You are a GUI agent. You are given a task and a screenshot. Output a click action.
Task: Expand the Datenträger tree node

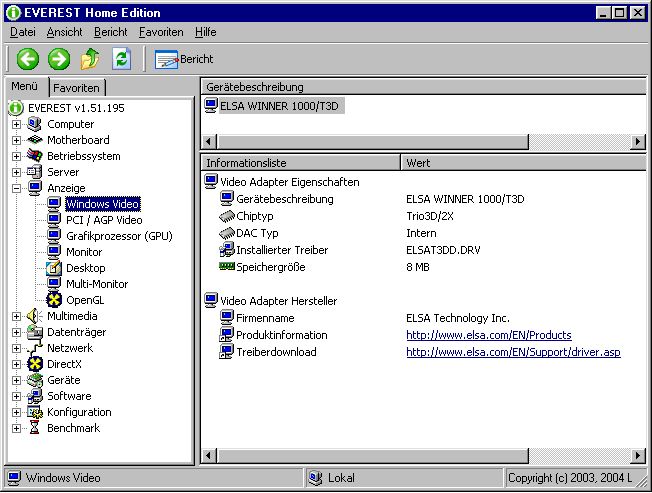pos(16,332)
